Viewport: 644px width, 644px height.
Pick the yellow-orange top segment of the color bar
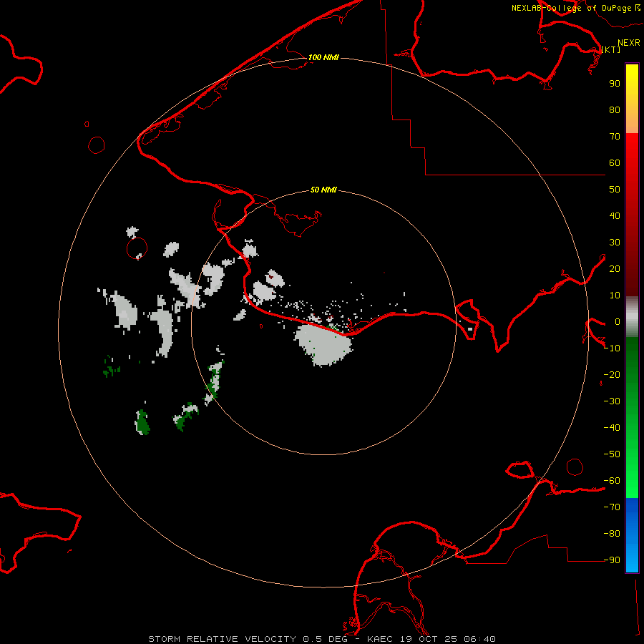(x=632, y=99)
